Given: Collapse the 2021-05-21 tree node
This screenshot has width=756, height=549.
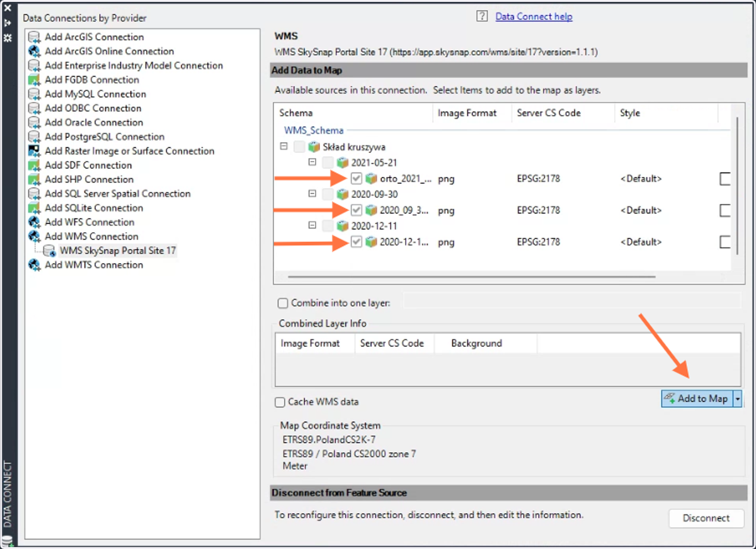Looking at the screenshot, I should 312,162.
